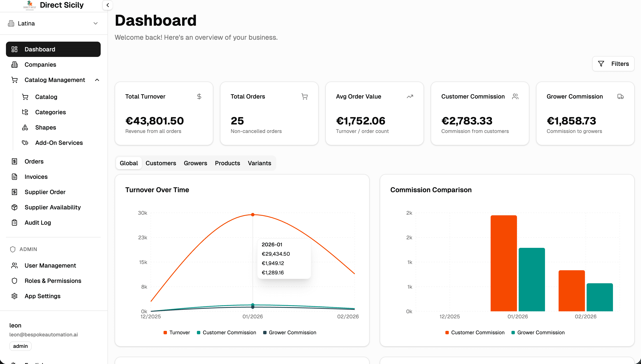This screenshot has height=364, width=641.
Task: Open Audit Log via clipboard icon
Action: (x=14, y=223)
